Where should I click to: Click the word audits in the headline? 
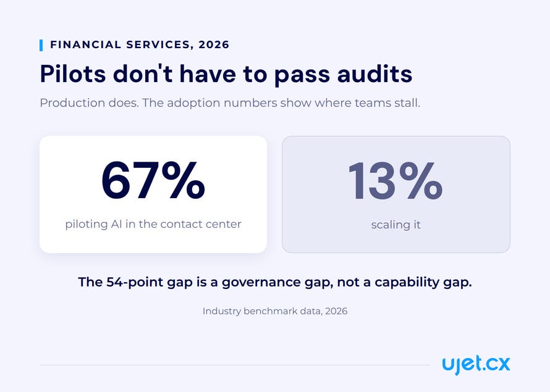tap(374, 73)
